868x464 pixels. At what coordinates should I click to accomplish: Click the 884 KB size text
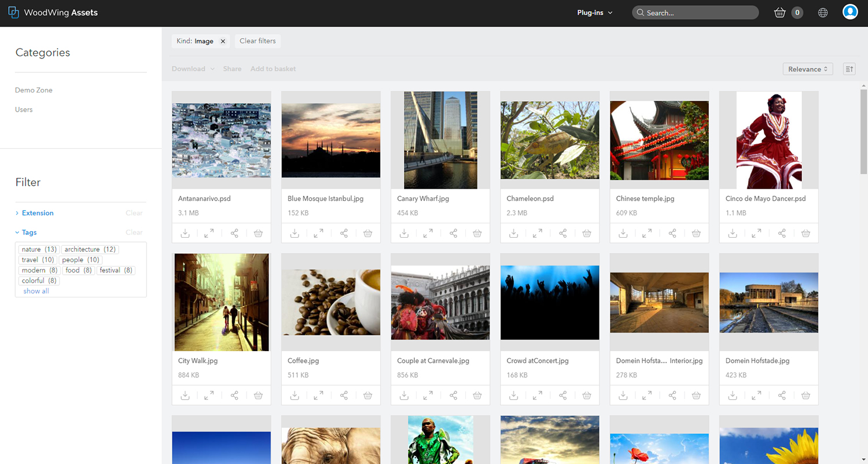point(189,375)
